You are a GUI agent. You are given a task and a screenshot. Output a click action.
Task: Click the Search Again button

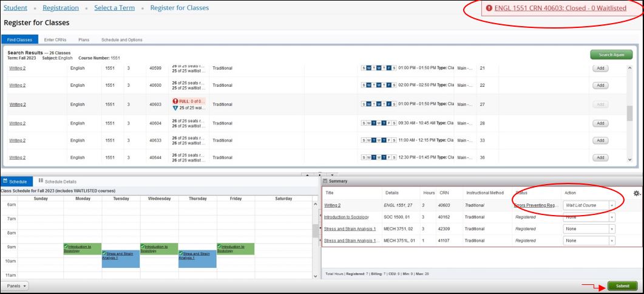pyautogui.click(x=611, y=55)
